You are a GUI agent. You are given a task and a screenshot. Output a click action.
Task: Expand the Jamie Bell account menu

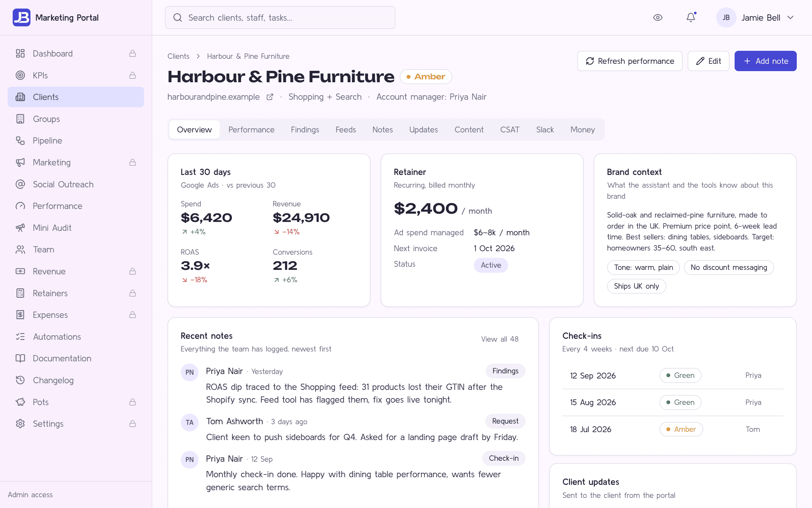[756, 17]
